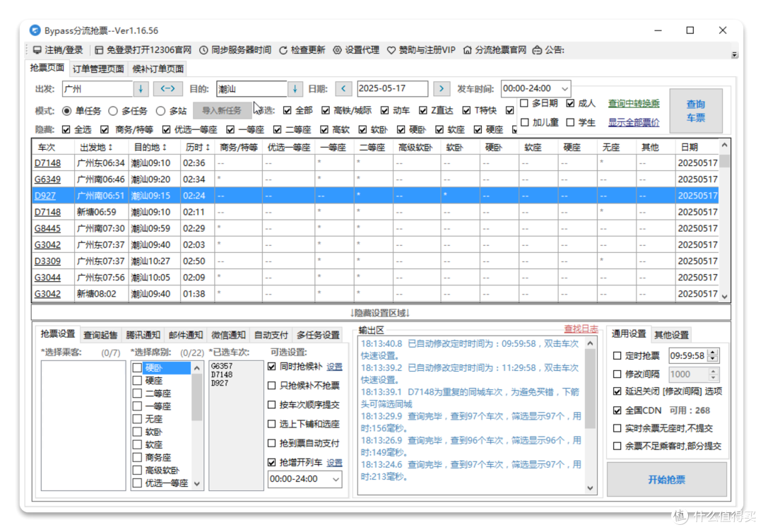Click the 出发 field containing 广州
Viewport: 763px width, 532px height.
(97, 89)
